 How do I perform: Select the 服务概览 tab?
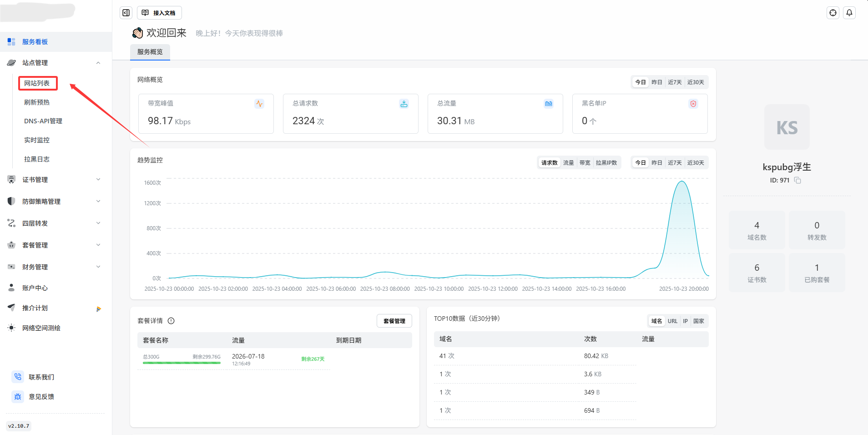[x=150, y=52]
